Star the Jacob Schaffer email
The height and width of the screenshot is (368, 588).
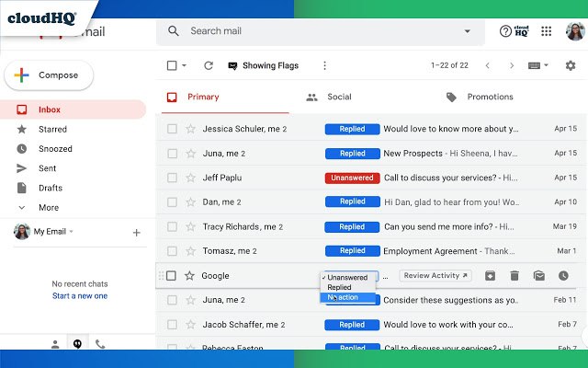pos(191,325)
